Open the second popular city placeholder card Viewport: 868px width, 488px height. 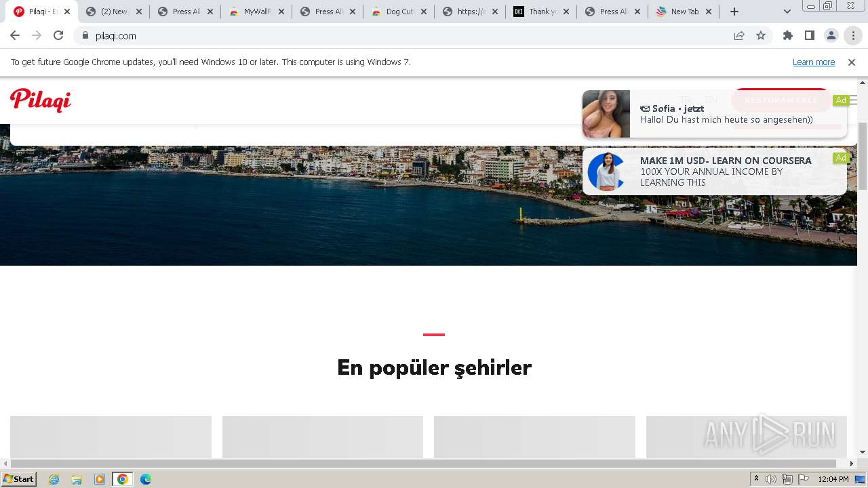(x=323, y=437)
